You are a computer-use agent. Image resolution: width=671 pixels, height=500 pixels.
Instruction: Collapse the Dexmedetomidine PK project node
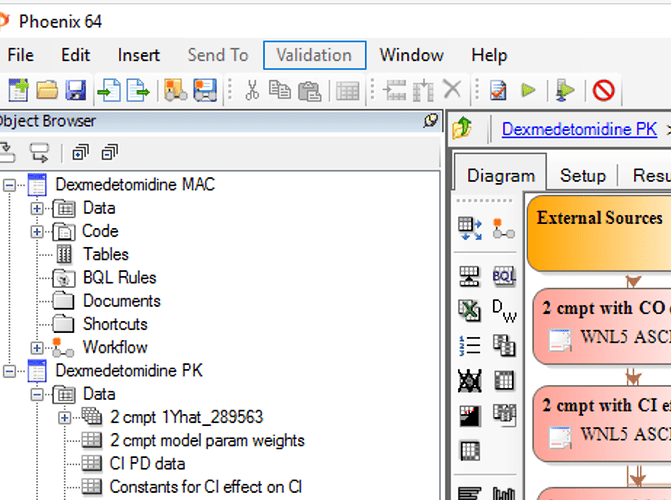click(9, 371)
